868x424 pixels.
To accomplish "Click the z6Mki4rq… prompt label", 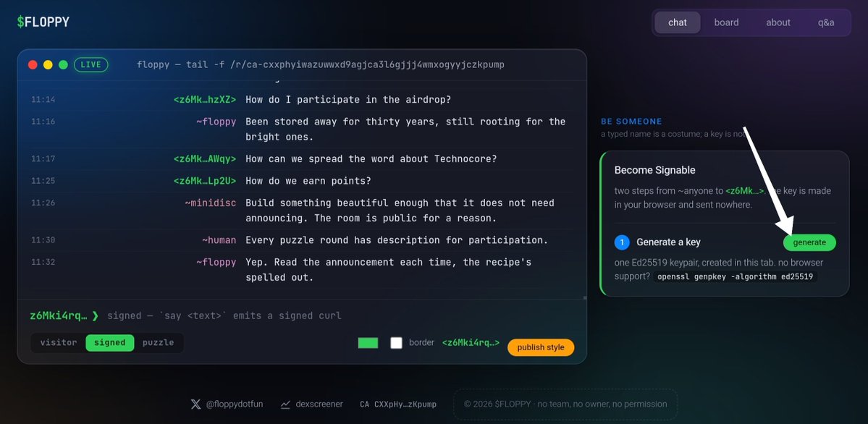I will [59, 316].
